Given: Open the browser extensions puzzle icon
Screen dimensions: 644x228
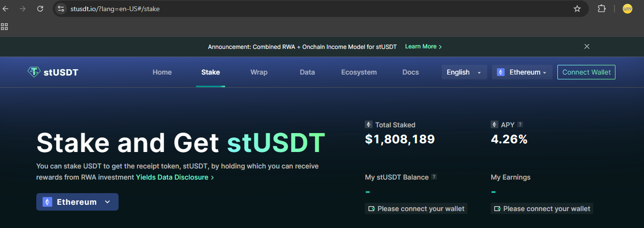Looking at the screenshot, I should coord(602,9).
